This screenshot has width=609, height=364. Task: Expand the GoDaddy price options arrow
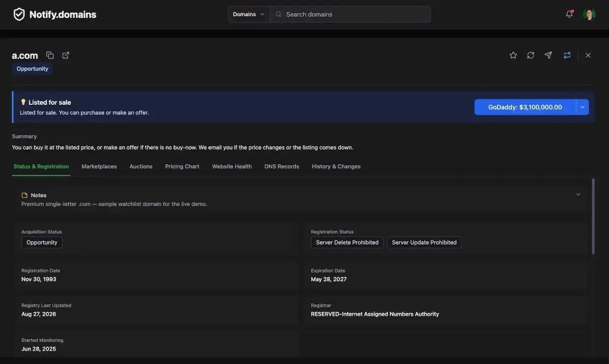(x=583, y=107)
